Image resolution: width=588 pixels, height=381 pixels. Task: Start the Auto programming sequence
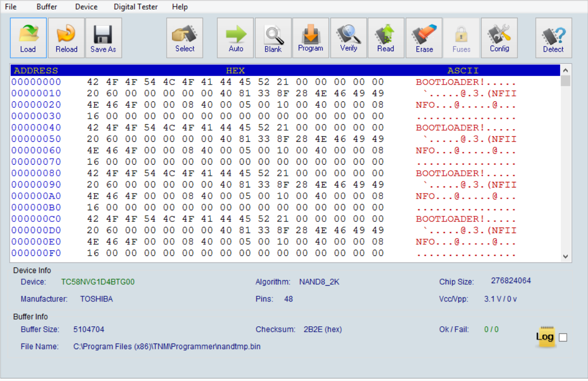pos(235,37)
